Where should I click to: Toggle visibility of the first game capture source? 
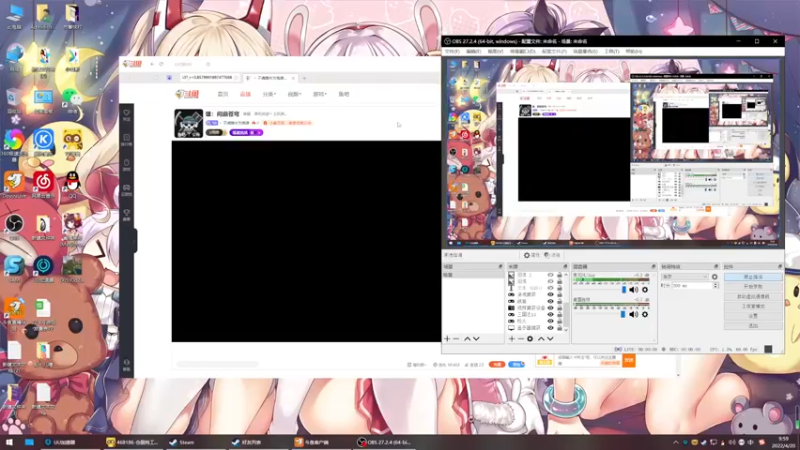(550, 294)
